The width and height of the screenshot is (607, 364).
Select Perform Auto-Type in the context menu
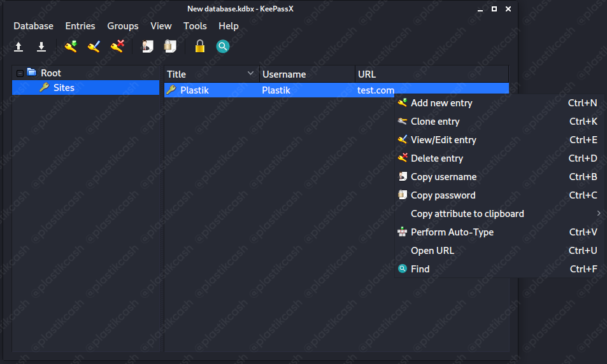pos(452,232)
